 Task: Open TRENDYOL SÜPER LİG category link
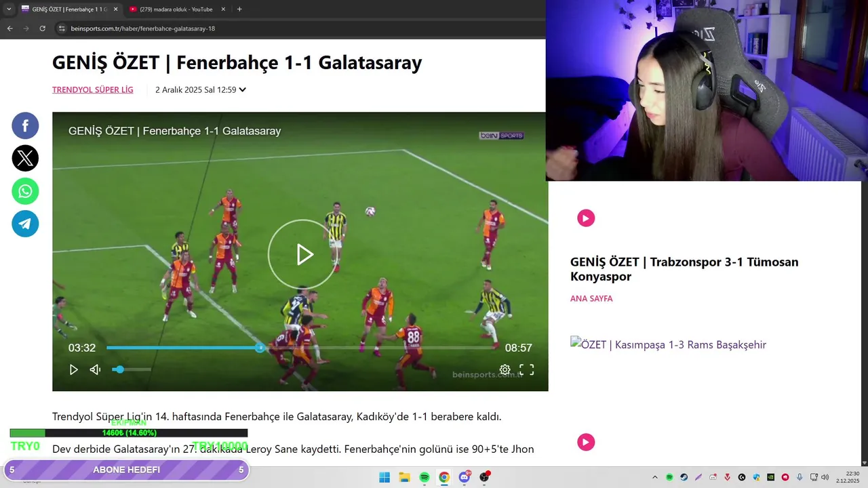(x=93, y=89)
